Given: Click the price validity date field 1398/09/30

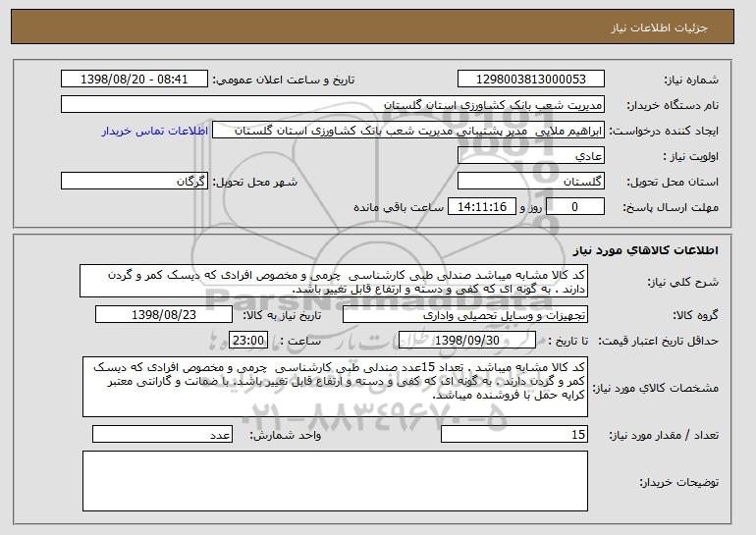Looking at the screenshot, I should coord(467,341).
